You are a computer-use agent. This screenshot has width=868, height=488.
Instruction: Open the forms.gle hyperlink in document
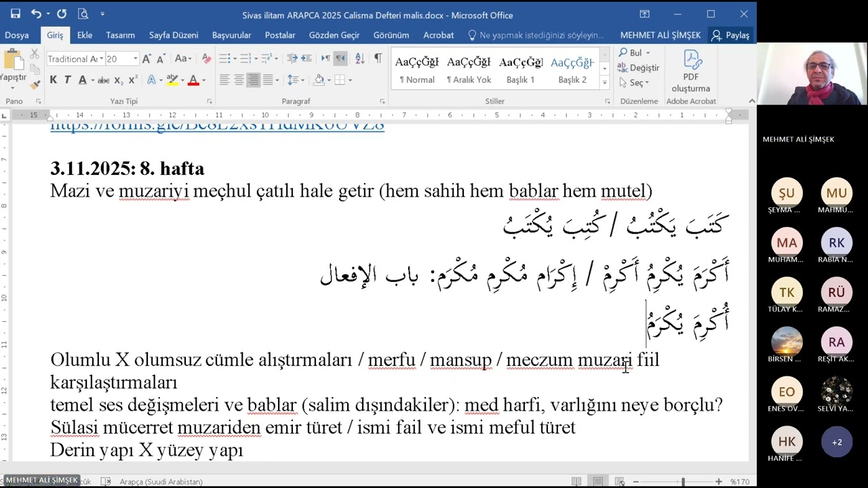pos(217,125)
